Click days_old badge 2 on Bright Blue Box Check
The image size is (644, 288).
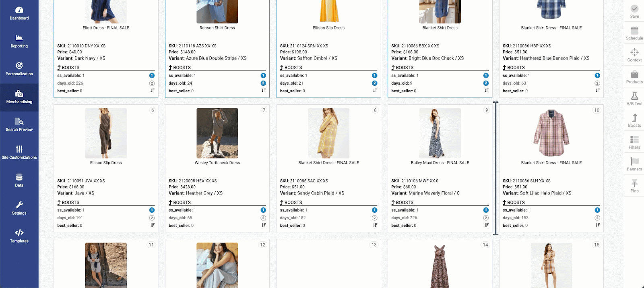coord(486,83)
